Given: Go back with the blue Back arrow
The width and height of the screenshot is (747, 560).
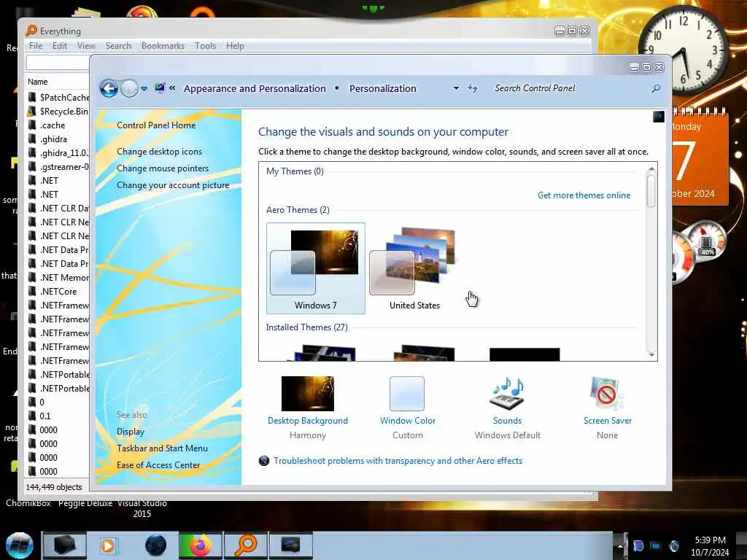Looking at the screenshot, I should 109,88.
